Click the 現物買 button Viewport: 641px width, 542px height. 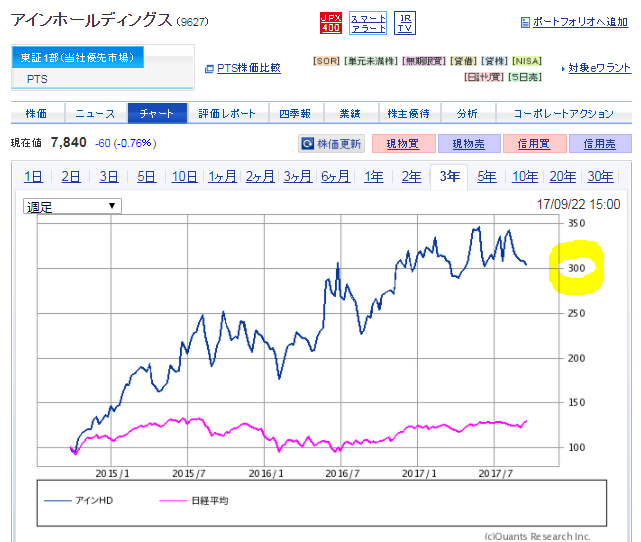(x=403, y=143)
